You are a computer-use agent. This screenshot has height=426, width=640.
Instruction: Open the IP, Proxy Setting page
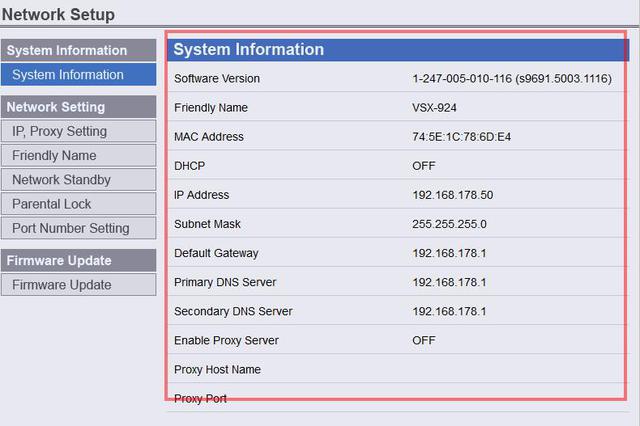[x=79, y=131]
